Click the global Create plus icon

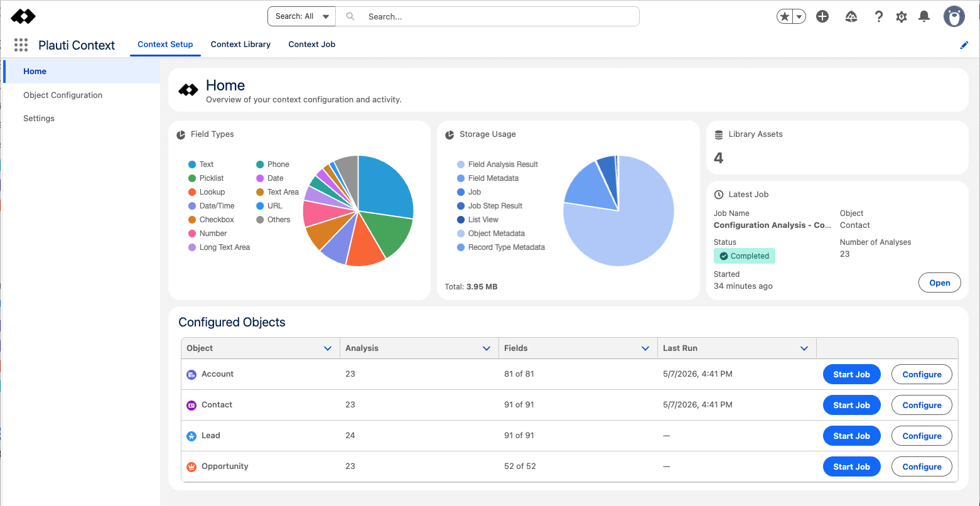(822, 16)
